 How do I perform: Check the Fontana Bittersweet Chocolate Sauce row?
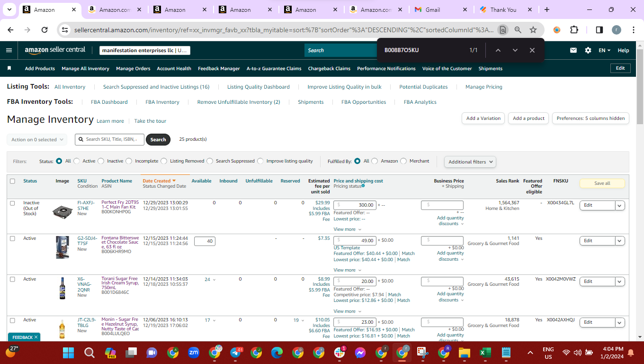coord(13,238)
